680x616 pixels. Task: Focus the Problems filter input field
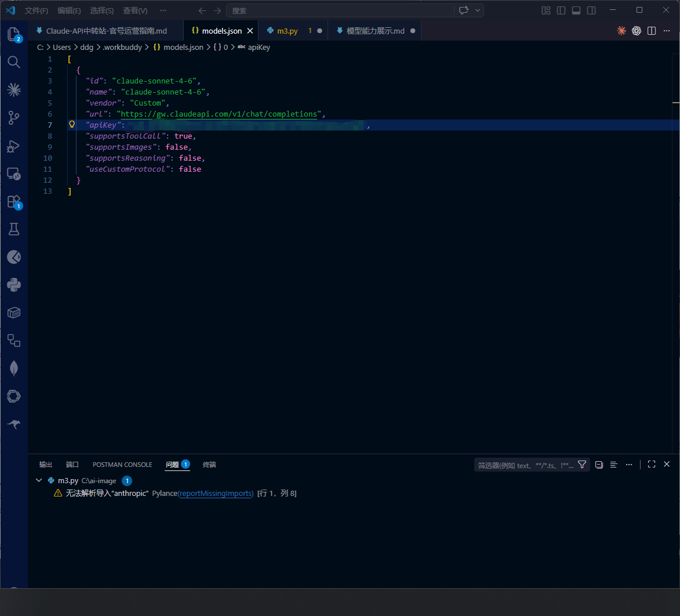coord(526,465)
